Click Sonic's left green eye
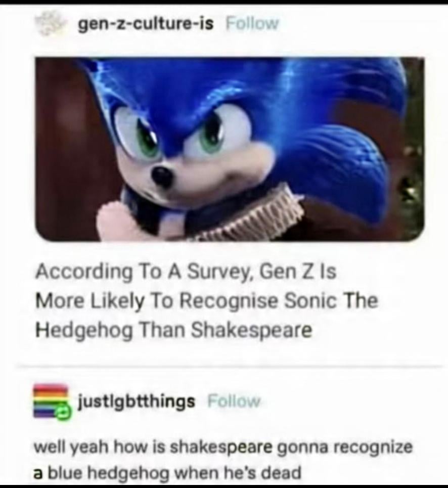This screenshot has height=488, width=448. click(146, 136)
